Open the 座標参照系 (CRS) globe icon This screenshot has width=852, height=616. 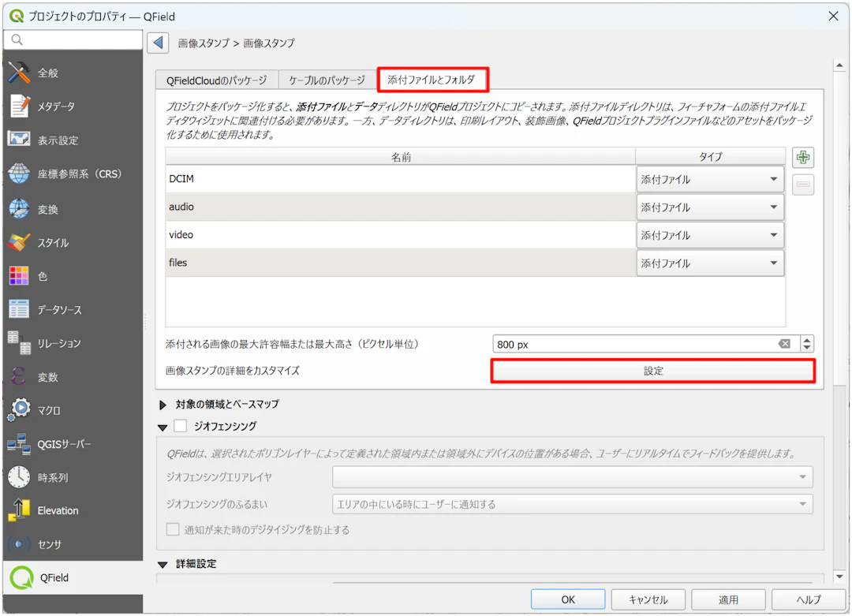click(x=19, y=174)
